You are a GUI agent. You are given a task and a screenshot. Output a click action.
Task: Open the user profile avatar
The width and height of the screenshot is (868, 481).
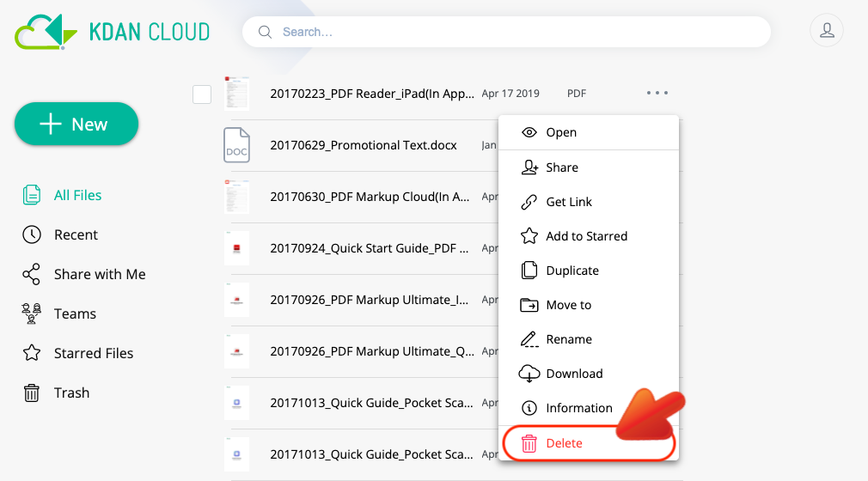(827, 30)
